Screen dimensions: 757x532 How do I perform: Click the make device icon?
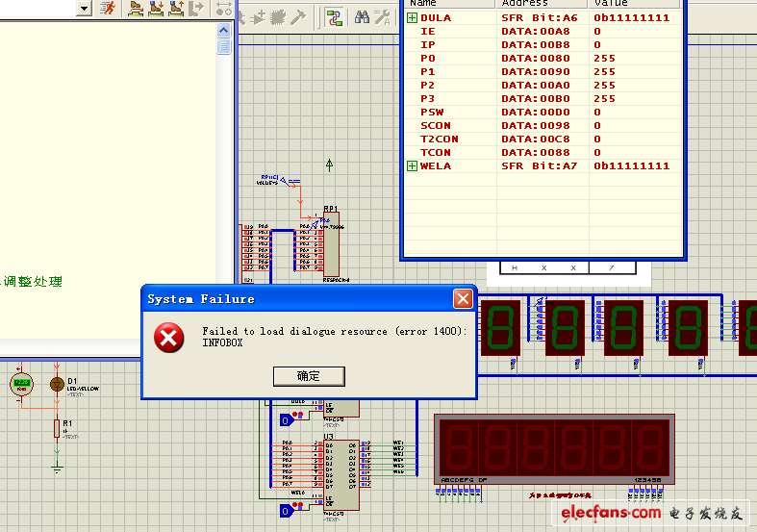(x=259, y=18)
